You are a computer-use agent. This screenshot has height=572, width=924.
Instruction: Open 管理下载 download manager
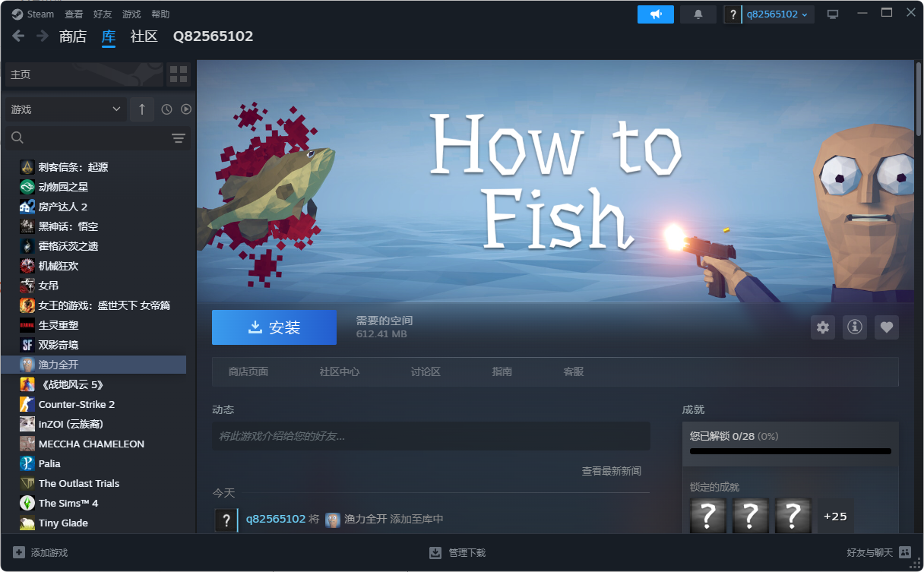point(457,552)
